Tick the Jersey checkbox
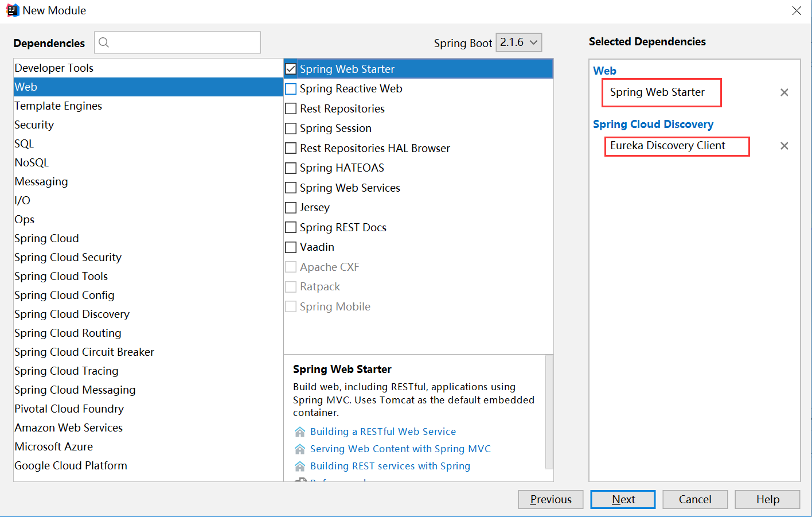The width and height of the screenshot is (812, 517). tap(291, 208)
